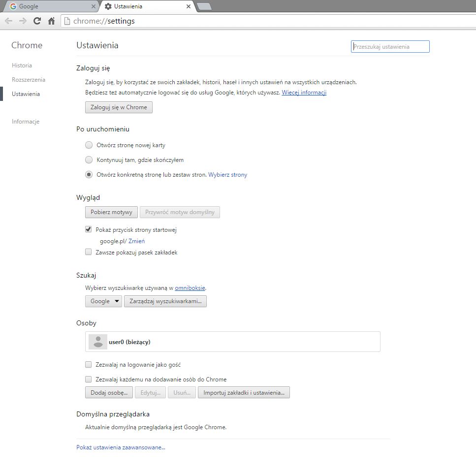Open Historia in the sidebar
The image size is (476, 474).
[x=22, y=65]
